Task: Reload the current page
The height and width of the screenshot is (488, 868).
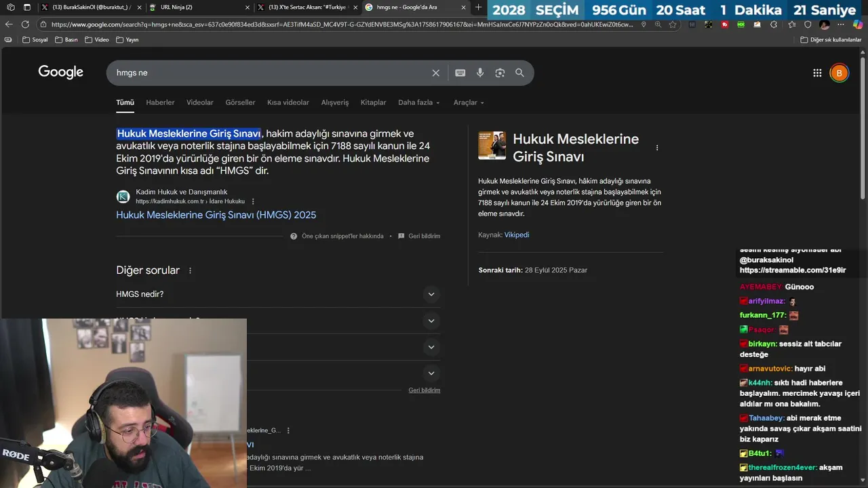Action: [x=25, y=24]
